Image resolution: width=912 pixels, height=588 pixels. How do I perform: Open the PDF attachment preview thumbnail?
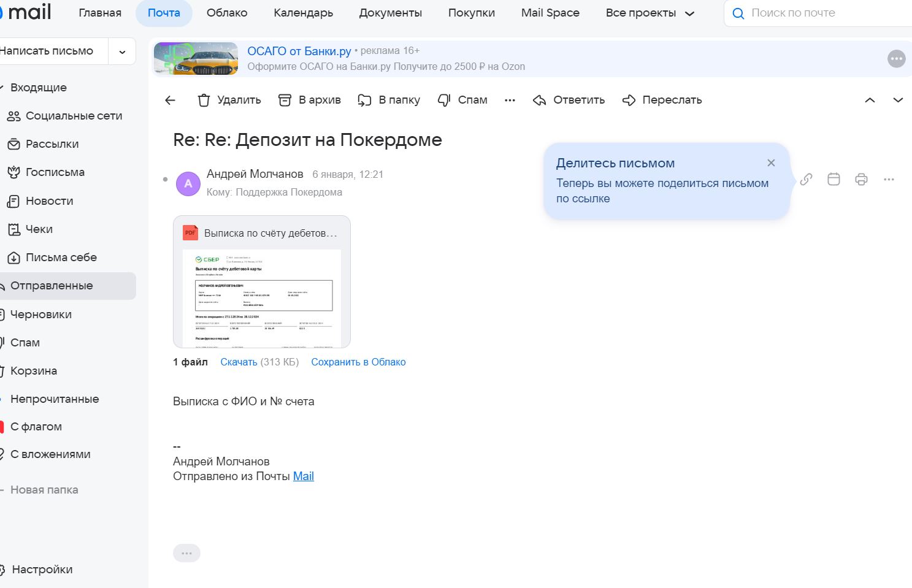click(262, 297)
